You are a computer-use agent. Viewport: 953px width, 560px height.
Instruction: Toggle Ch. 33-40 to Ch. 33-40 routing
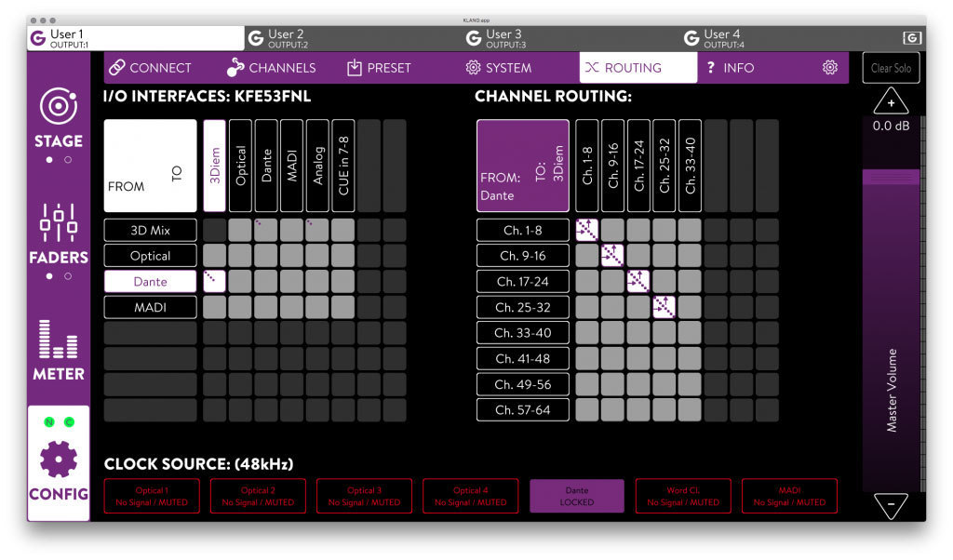[690, 333]
